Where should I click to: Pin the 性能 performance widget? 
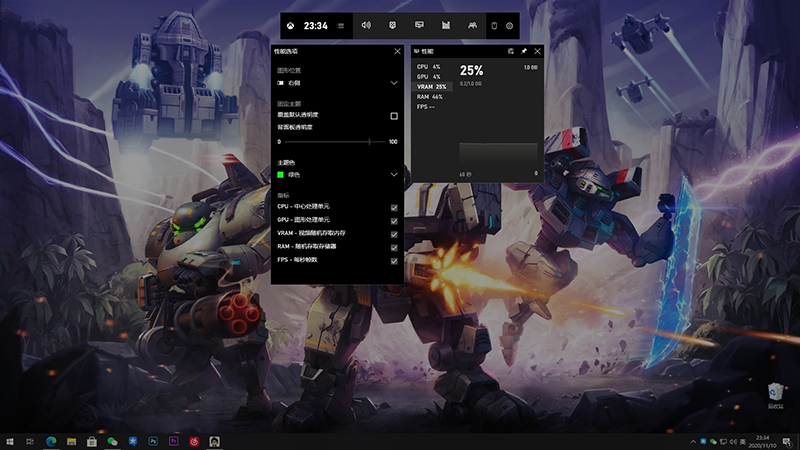click(524, 51)
